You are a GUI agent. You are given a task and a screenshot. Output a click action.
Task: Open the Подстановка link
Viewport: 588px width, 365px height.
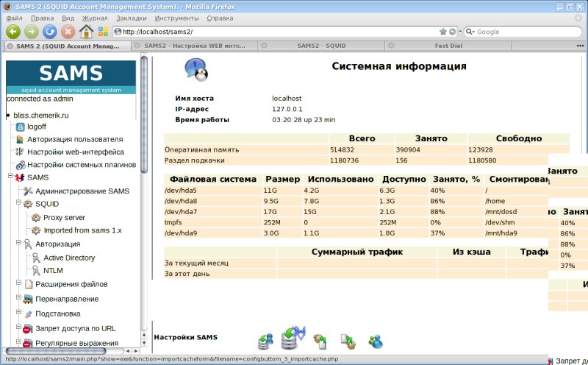click(x=58, y=314)
